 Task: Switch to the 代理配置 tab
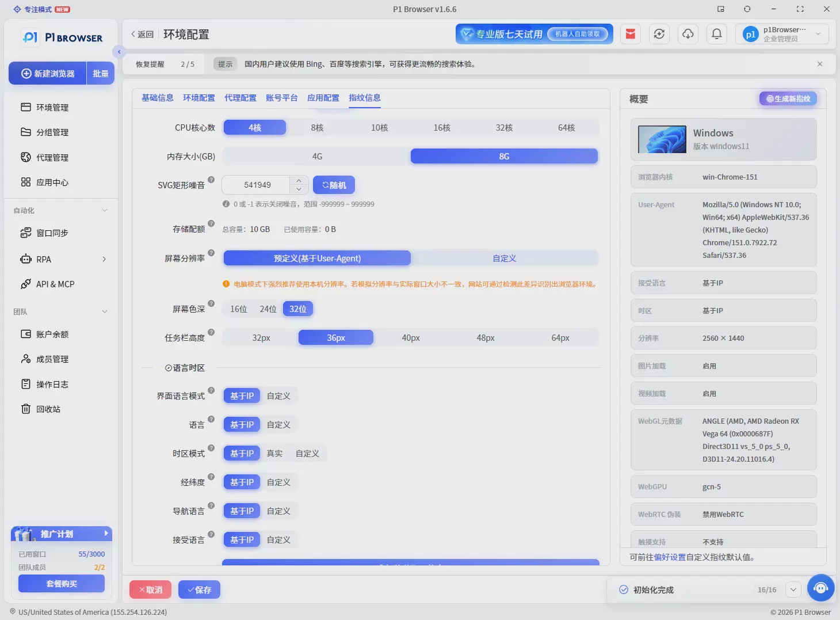coord(240,98)
